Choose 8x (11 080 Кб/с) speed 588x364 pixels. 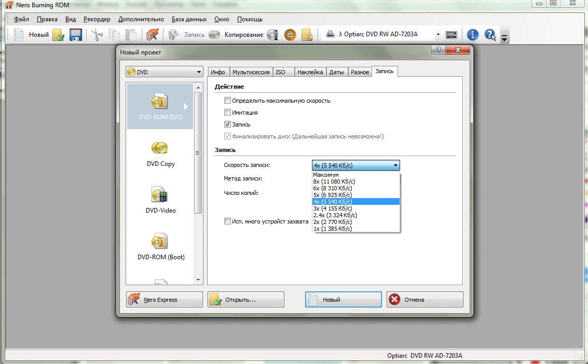point(356,181)
